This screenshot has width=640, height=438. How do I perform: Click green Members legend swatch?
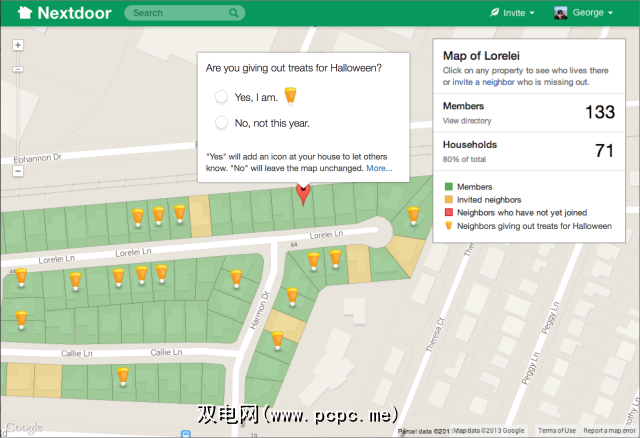click(x=449, y=187)
